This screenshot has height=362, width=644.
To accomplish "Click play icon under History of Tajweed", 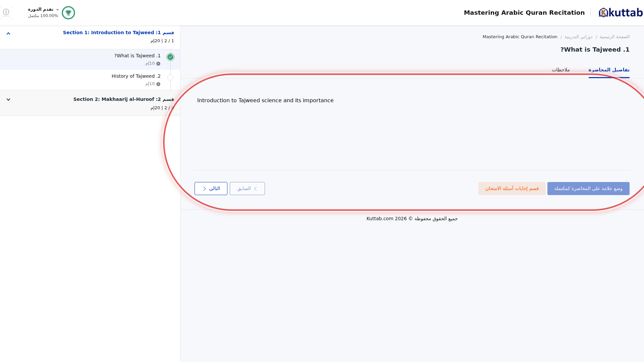I will 158,84.
